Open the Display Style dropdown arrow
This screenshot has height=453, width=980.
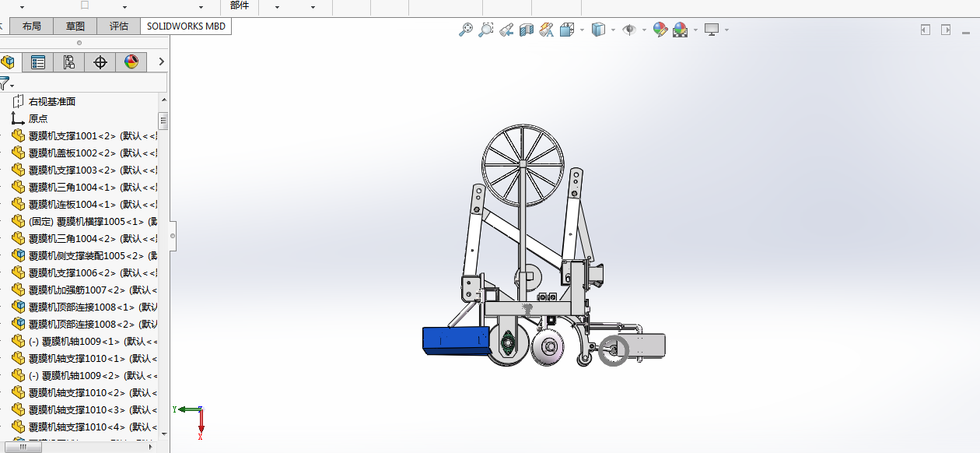pos(613,30)
